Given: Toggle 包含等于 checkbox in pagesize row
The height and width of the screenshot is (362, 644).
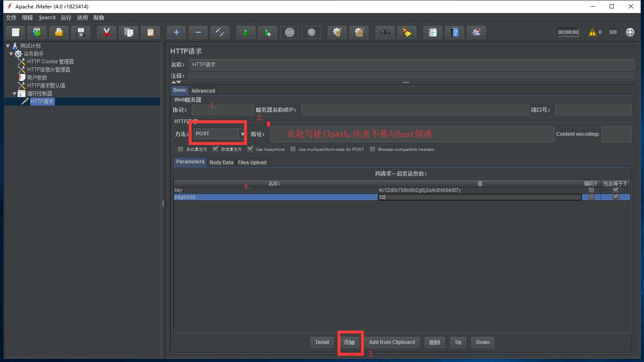Looking at the screenshot, I should point(615,197).
